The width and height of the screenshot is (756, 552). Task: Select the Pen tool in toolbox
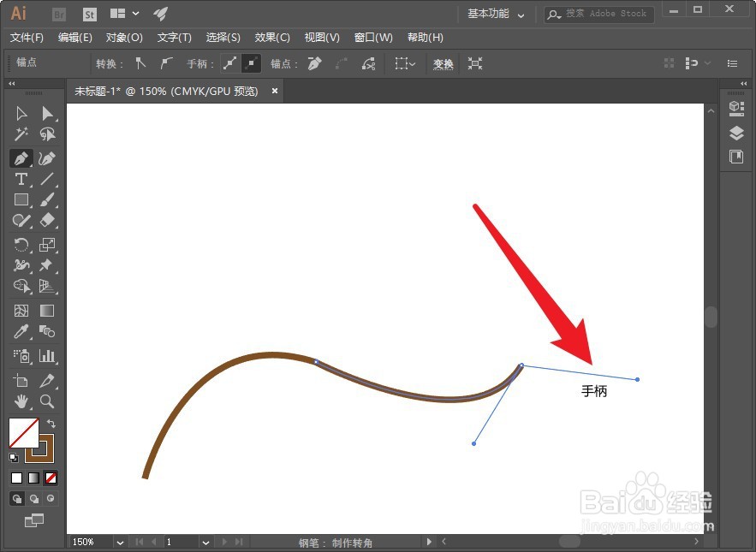[21, 158]
